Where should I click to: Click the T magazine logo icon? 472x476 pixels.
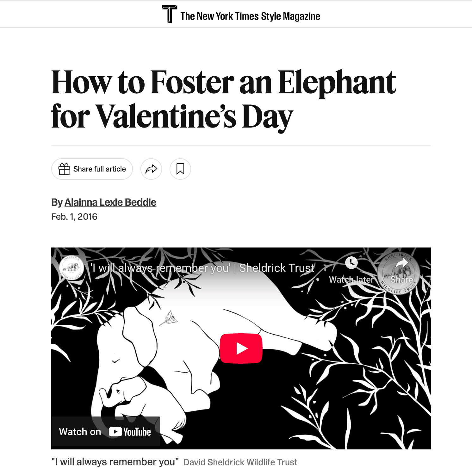coord(169,14)
